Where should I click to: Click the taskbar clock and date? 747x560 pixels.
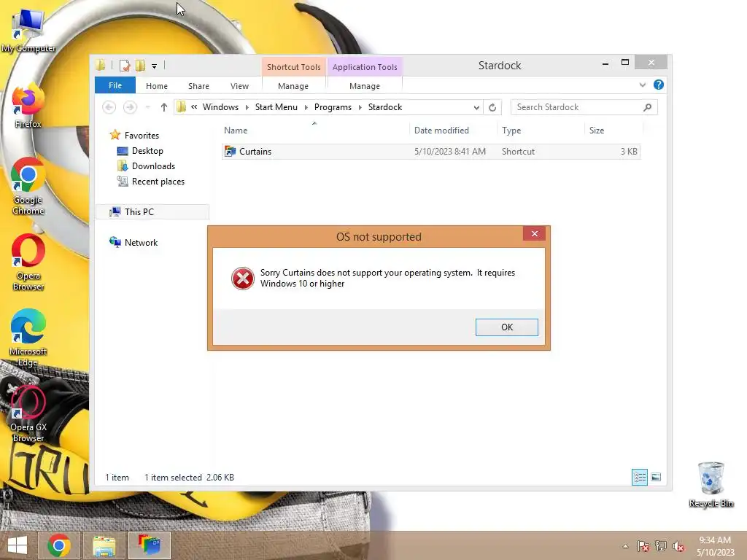715,546
